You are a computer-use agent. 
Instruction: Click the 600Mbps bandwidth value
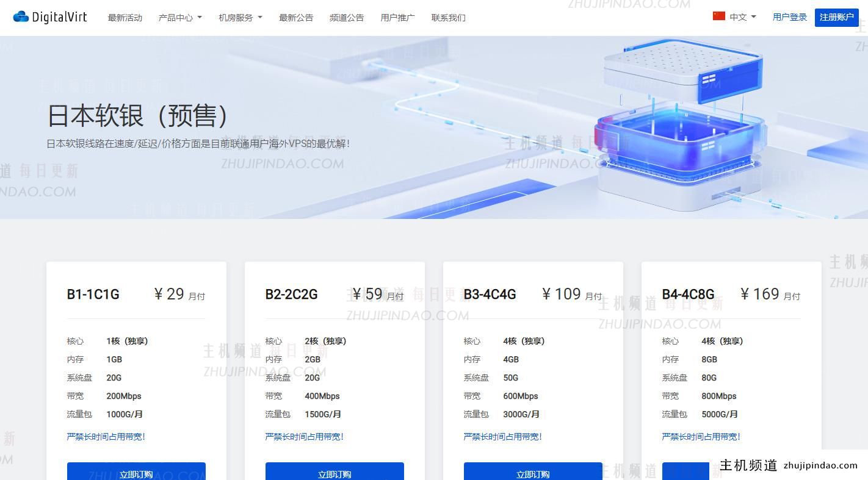[x=521, y=396]
